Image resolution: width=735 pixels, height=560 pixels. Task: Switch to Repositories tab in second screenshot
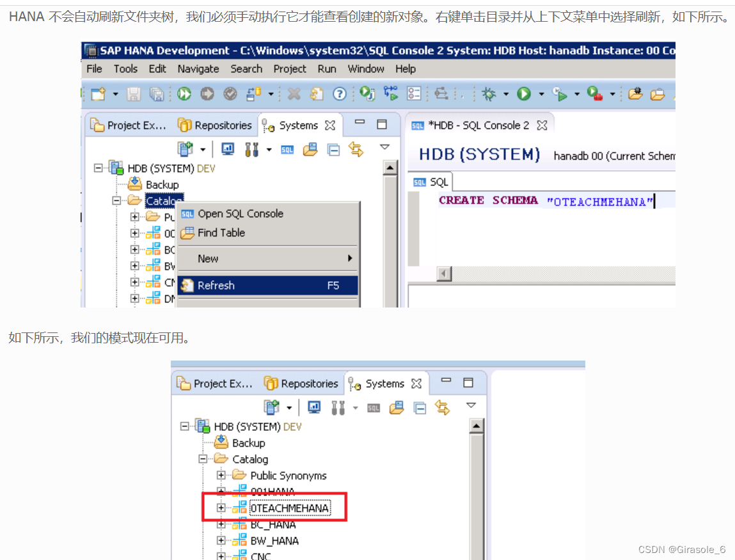(301, 384)
